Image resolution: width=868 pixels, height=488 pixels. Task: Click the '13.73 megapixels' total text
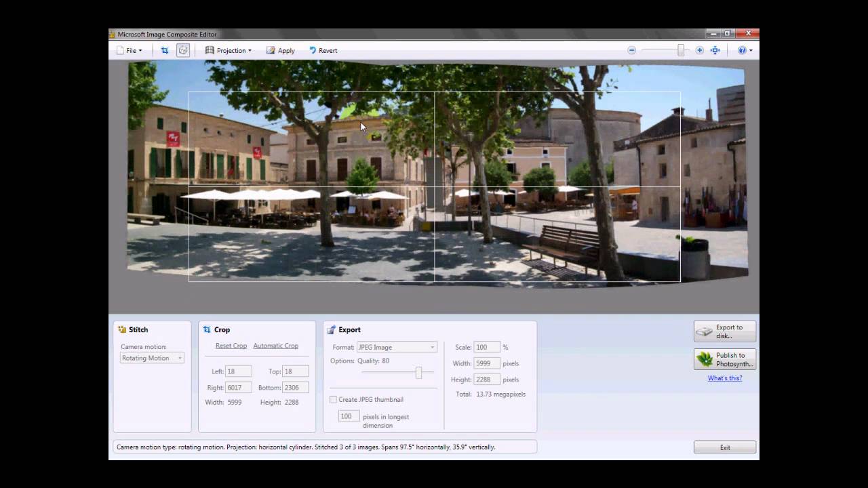pos(500,394)
